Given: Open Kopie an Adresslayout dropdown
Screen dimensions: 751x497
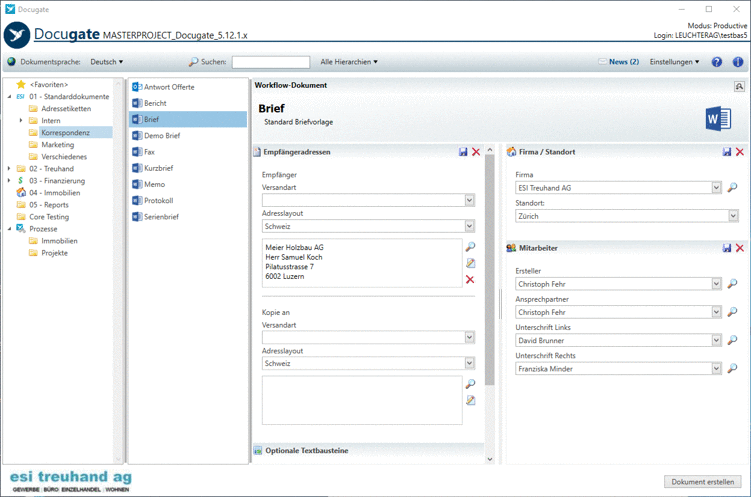Looking at the screenshot, I should point(469,363).
